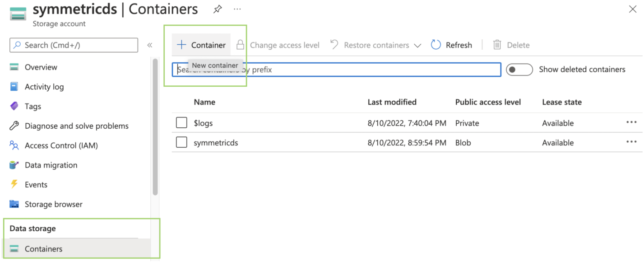Expand the Restore containers dropdown
The width and height of the screenshot is (644, 271).
[417, 45]
